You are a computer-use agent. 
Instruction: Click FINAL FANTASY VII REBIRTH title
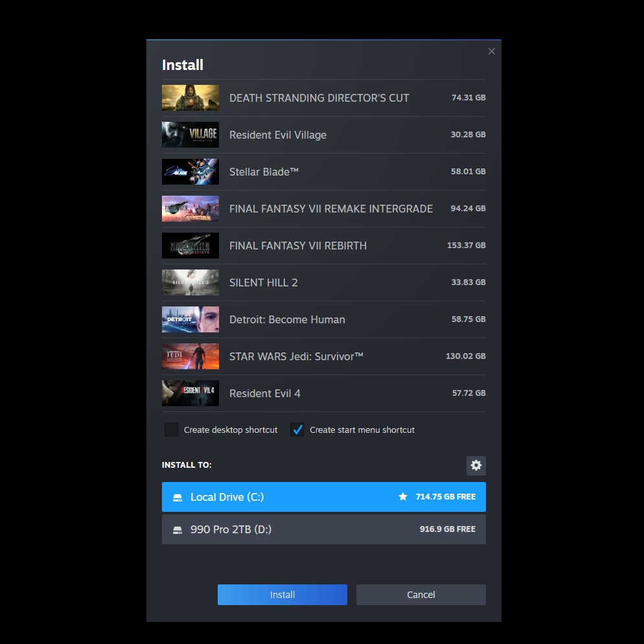click(298, 246)
